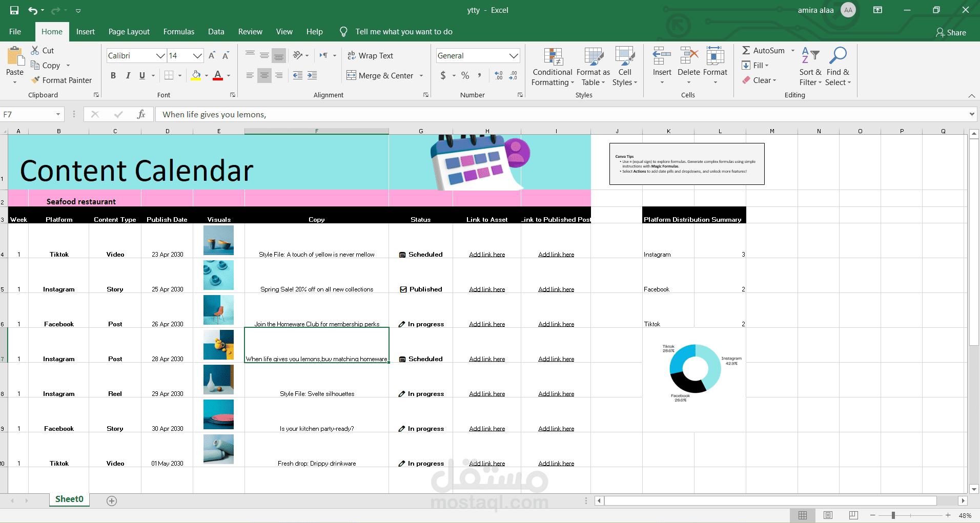Toggle Wrap Text

(x=370, y=55)
